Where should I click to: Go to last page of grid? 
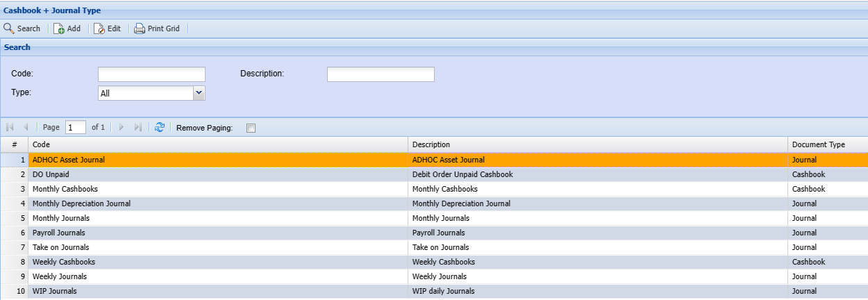click(x=137, y=127)
